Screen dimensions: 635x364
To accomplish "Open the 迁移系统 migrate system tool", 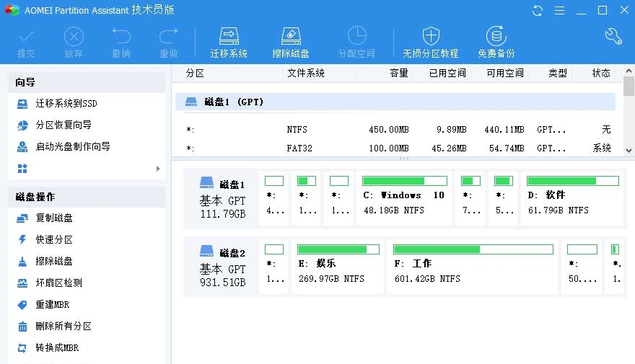I will click(x=229, y=43).
